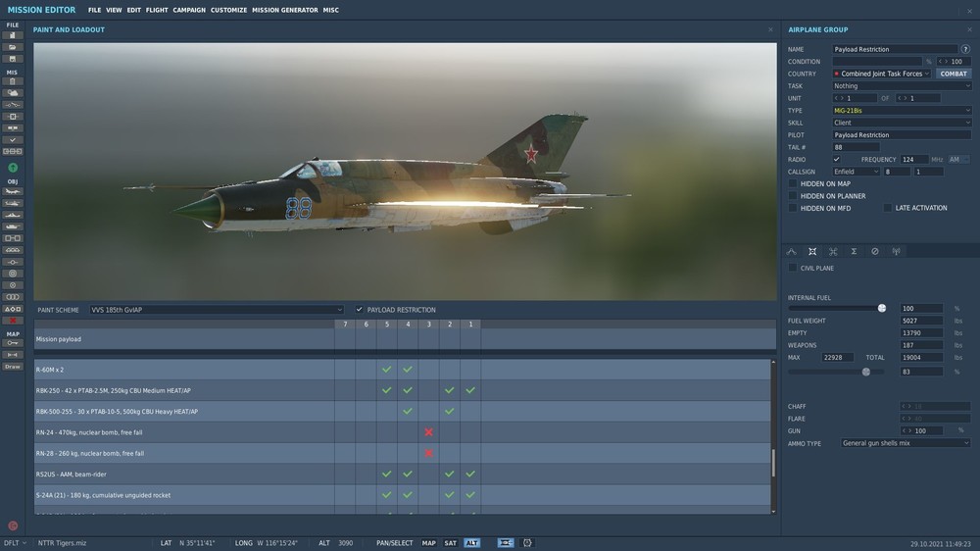Image resolution: width=980 pixels, height=551 pixels.
Task: Open the Task dropdown showing Nothing
Action: coord(902,85)
